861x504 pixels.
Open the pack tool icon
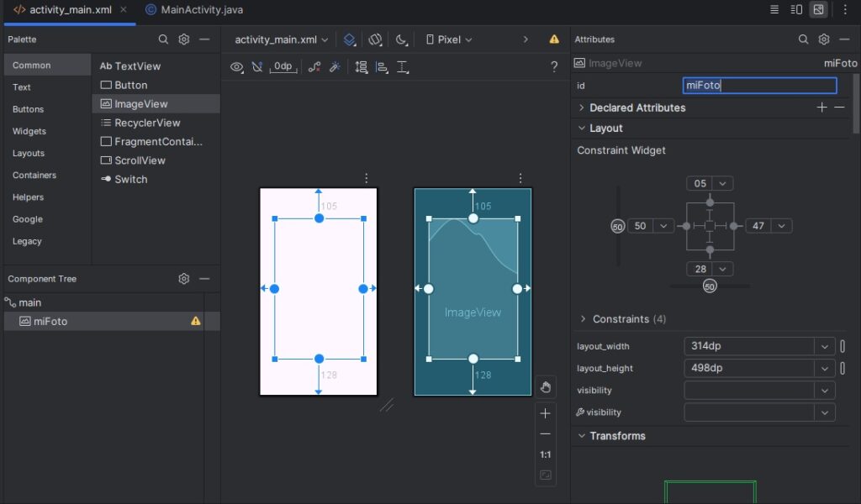pyautogui.click(x=362, y=67)
